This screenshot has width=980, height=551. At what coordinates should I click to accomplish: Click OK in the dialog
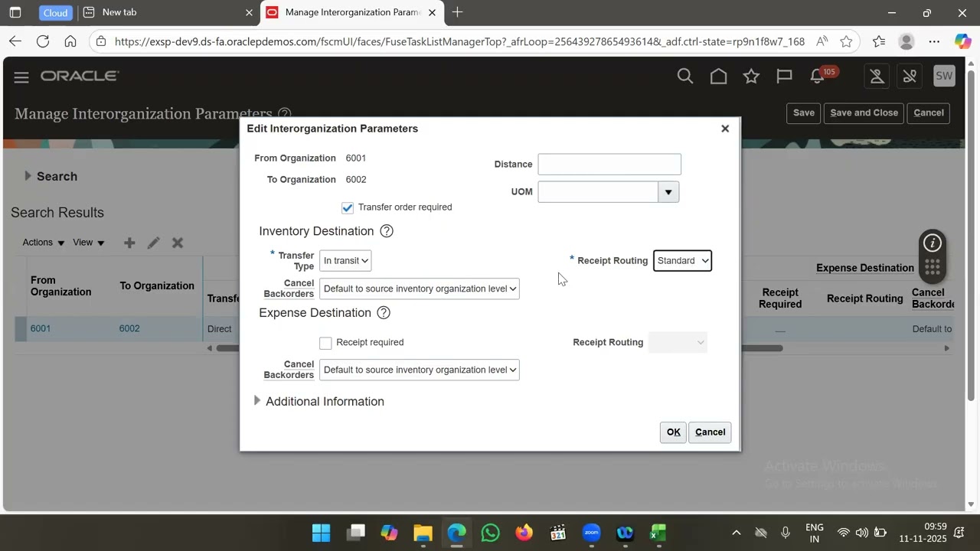tap(673, 432)
